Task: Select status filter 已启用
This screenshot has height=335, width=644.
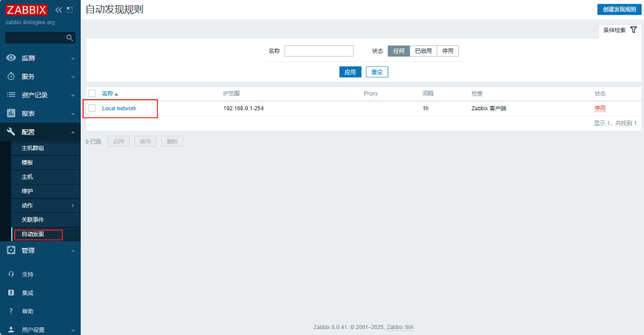Action: pos(424,51)
